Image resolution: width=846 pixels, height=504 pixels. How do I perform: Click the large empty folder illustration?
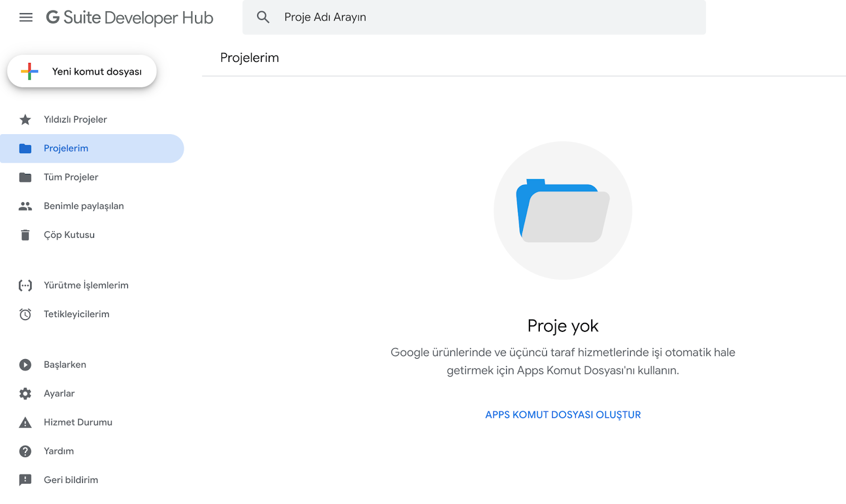[x=563, y=210]
